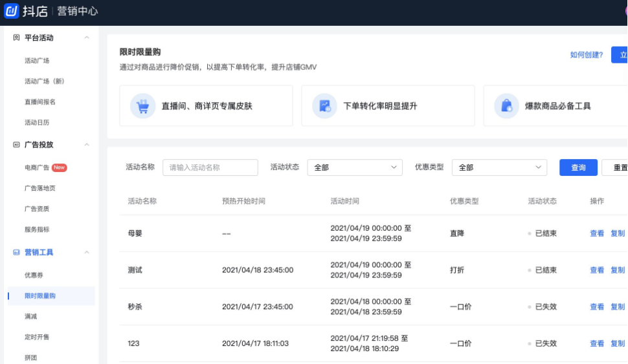
Task: Collapse the 平台活动 section chevron
Action: [x=87, y=37]
